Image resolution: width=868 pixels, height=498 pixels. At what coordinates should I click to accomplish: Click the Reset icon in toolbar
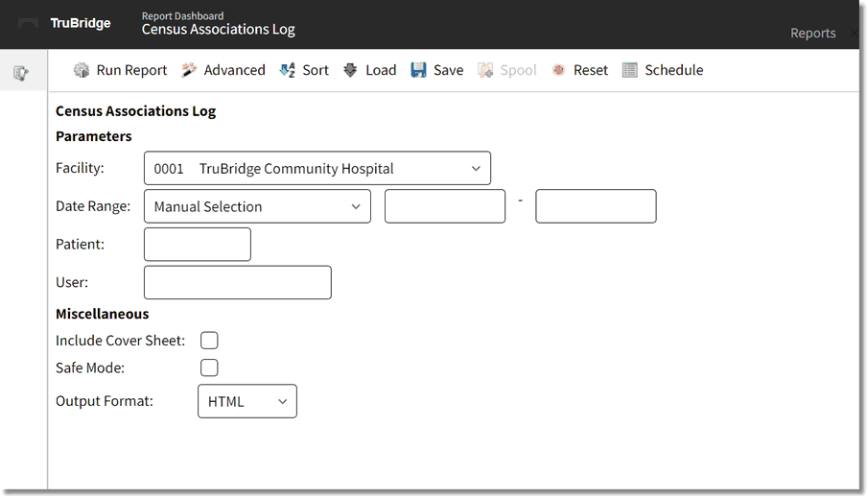(x=558, y=70)
